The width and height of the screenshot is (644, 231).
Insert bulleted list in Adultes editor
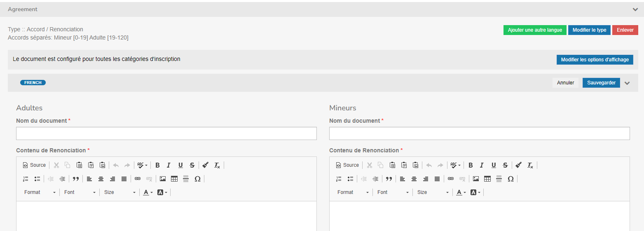(x=37, y=179)
